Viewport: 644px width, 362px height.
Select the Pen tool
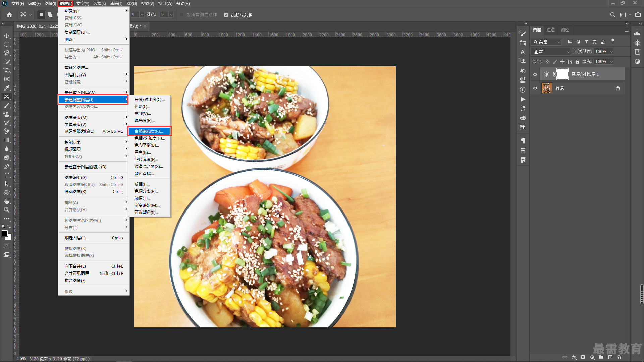click(7, 166)
